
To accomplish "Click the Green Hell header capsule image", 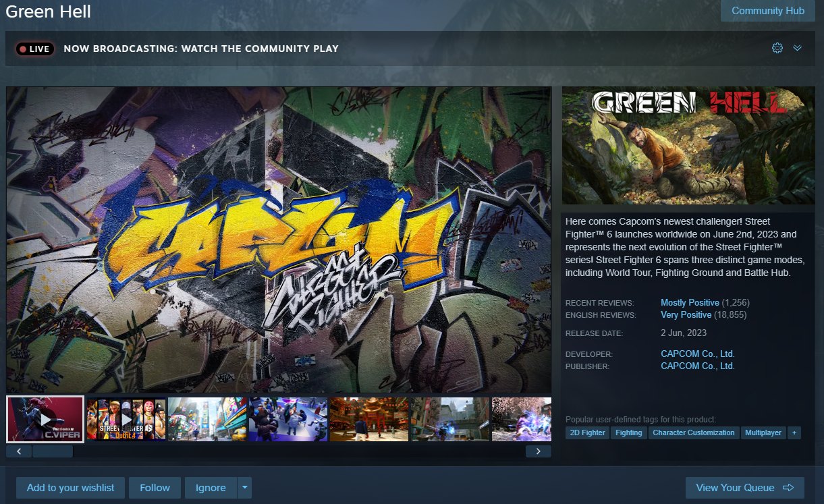I will pyautogui.click(x=688, y=145).
